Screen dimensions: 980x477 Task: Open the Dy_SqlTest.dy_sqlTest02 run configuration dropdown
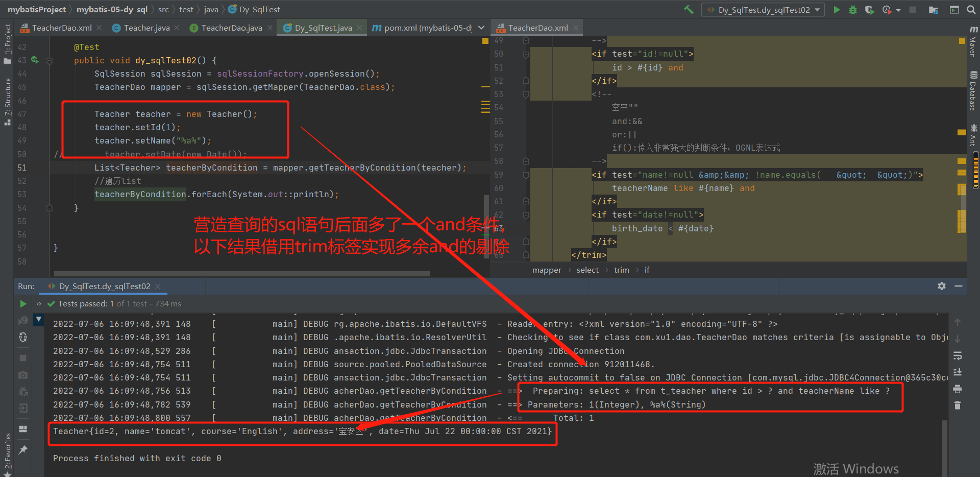click(x=763, y=10)
